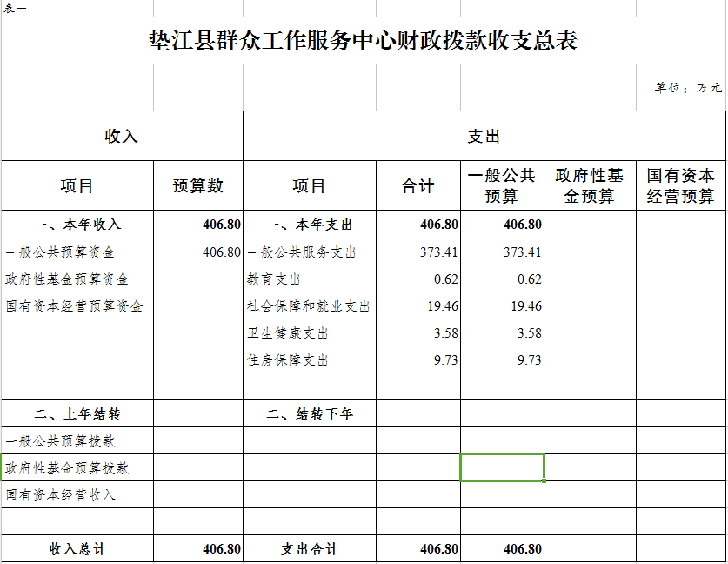Click 9.73 in the 合计 column
The image size is (728, 564).
tap(418, 360)
